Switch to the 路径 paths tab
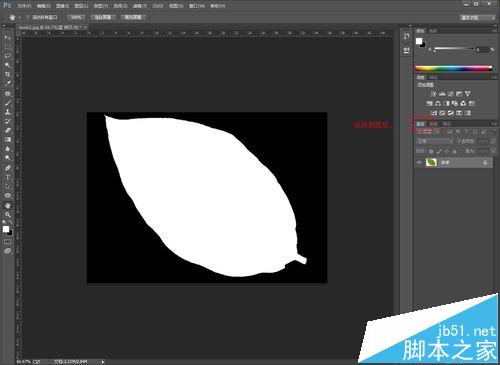Image resolution: width=500 pixels, height=365 pixels. pyautogui.click(x=447, y=124)
